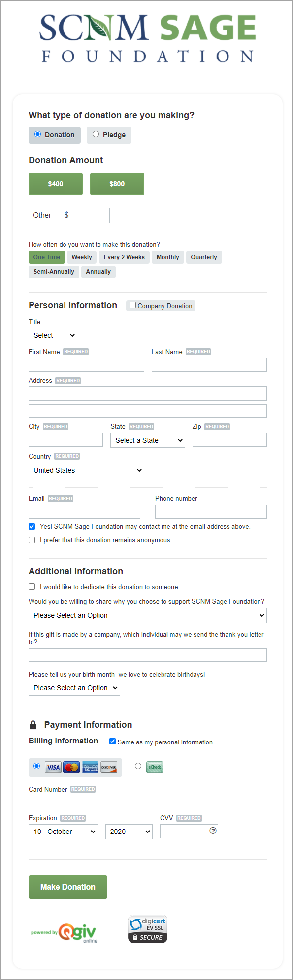Open the expiration month dropdown
This screenshot has height=980, width=293.
point(63,832)
